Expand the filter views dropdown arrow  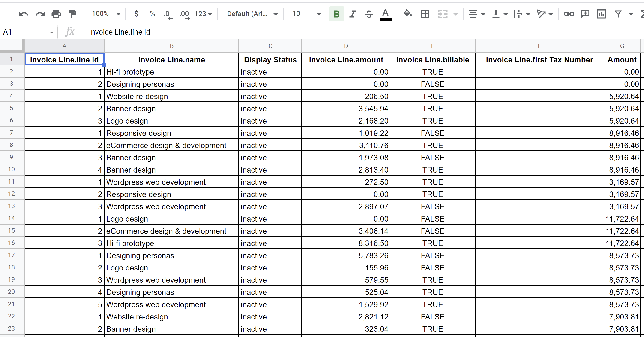pyautogui.click(x=631, y=15)
